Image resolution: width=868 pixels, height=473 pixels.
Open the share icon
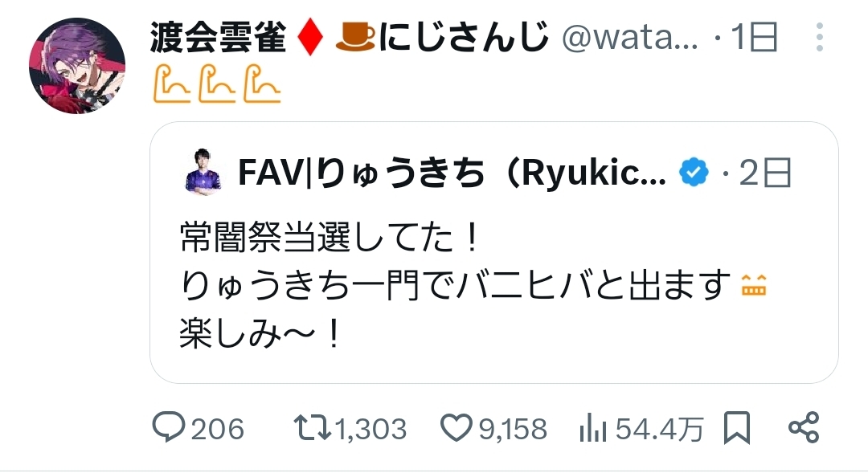click(804, 427)
